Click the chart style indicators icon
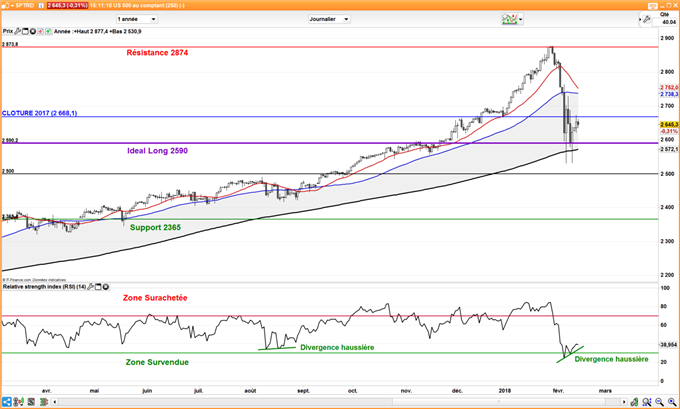 510,19
